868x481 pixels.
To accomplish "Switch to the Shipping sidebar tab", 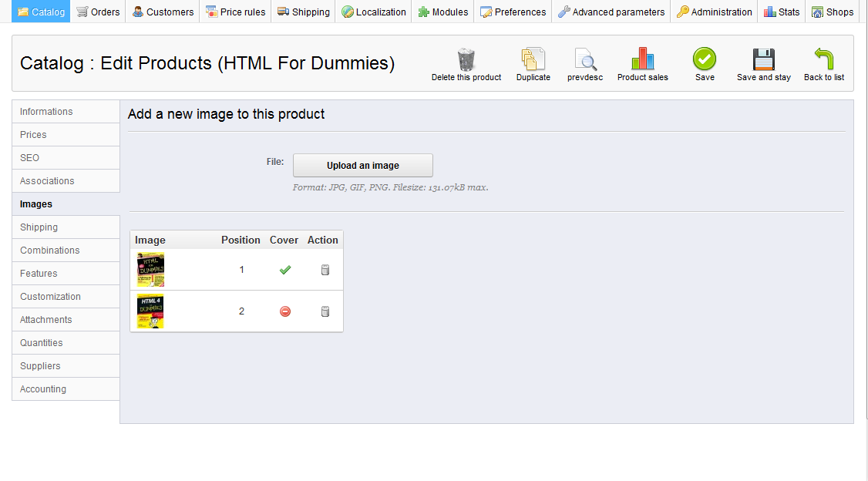I will click(x=66, y=227).
